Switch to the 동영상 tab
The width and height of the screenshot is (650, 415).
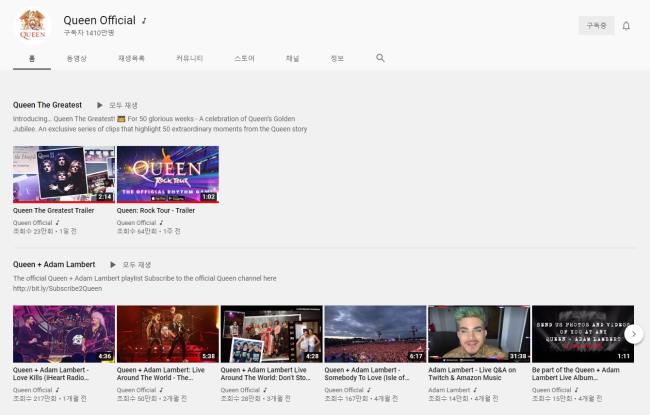pyautogui.click(x=76, y=59)
